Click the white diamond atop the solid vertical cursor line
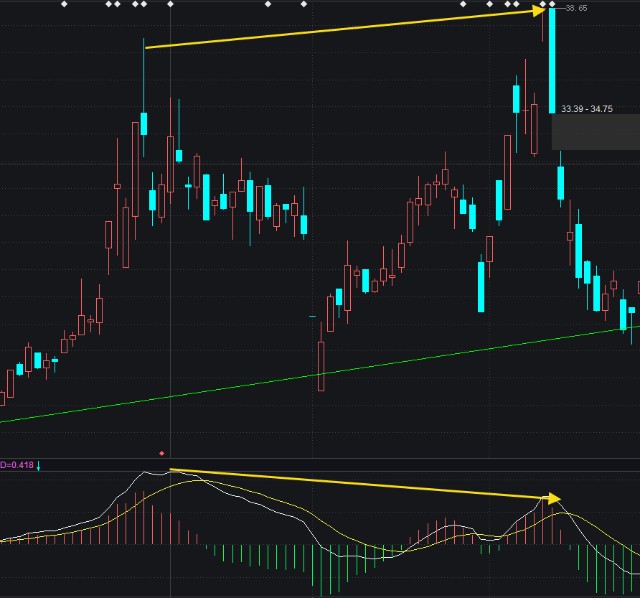 [x=171, y=4]
